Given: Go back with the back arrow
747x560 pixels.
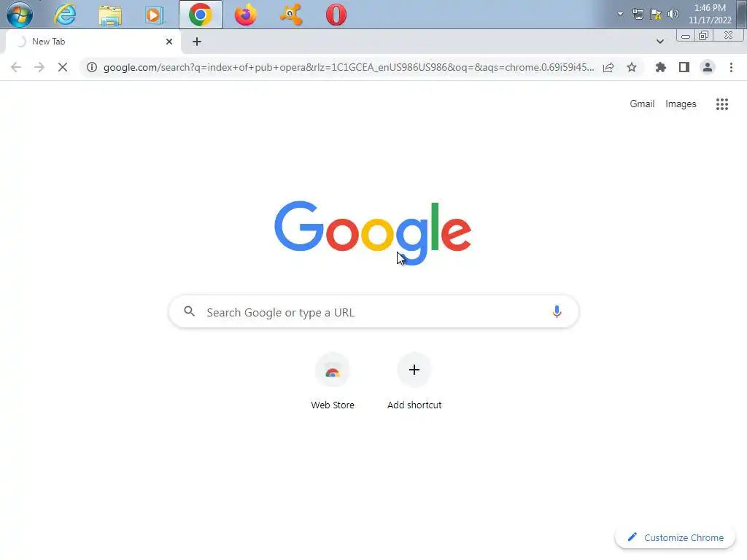Looking at the screenshot, I should 16,67.
